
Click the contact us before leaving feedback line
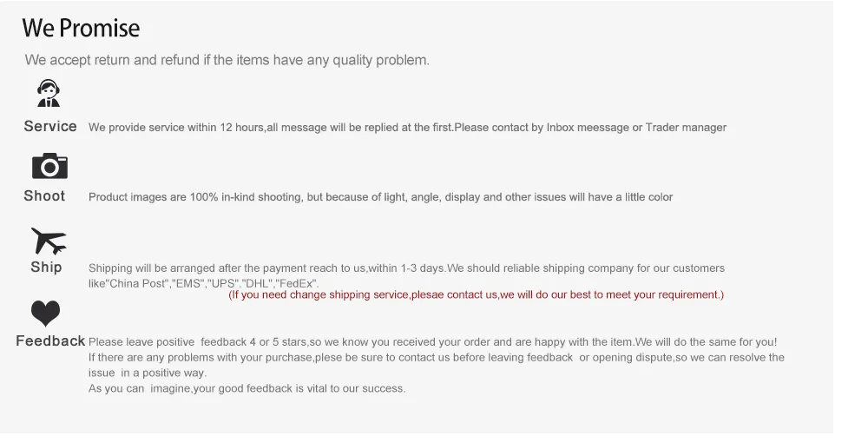437,357
